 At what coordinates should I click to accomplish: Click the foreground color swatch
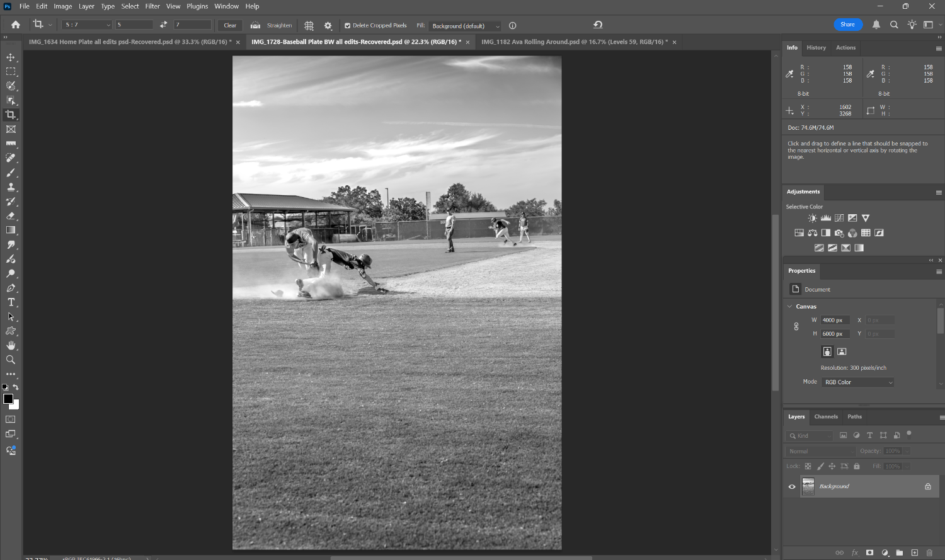[8, 399]
